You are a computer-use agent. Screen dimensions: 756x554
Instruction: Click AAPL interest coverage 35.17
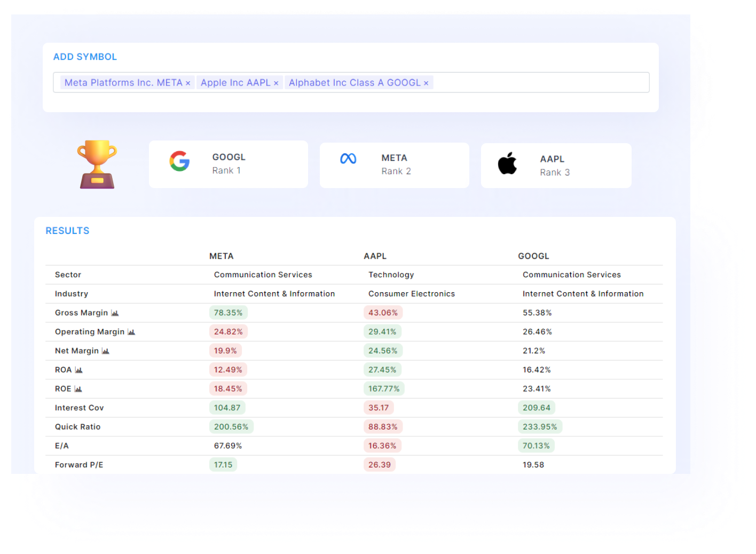pyautogui.click(x=379, y=408)
